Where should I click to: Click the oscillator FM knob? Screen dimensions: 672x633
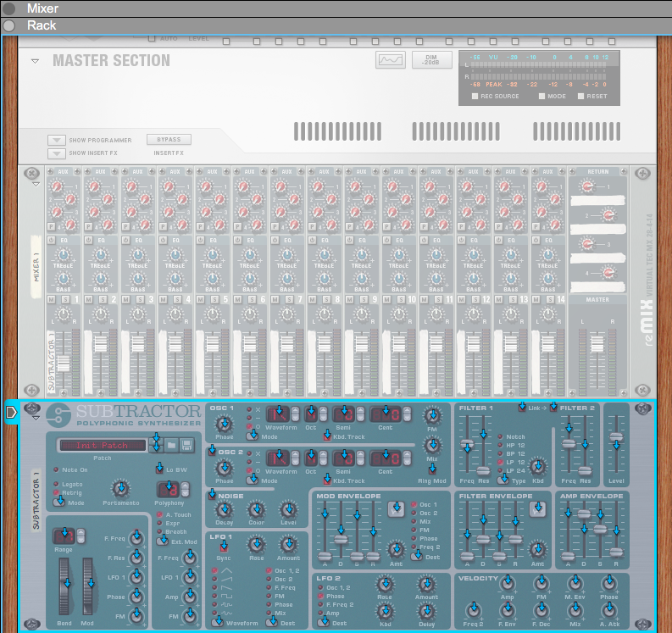(x=432, y=415)
